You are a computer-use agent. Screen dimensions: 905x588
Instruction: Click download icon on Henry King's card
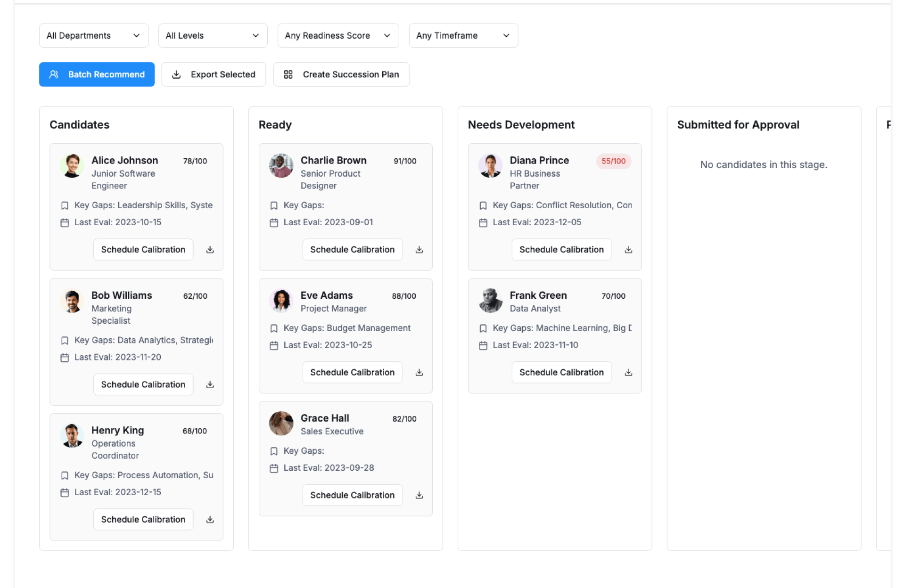[210, 520]
